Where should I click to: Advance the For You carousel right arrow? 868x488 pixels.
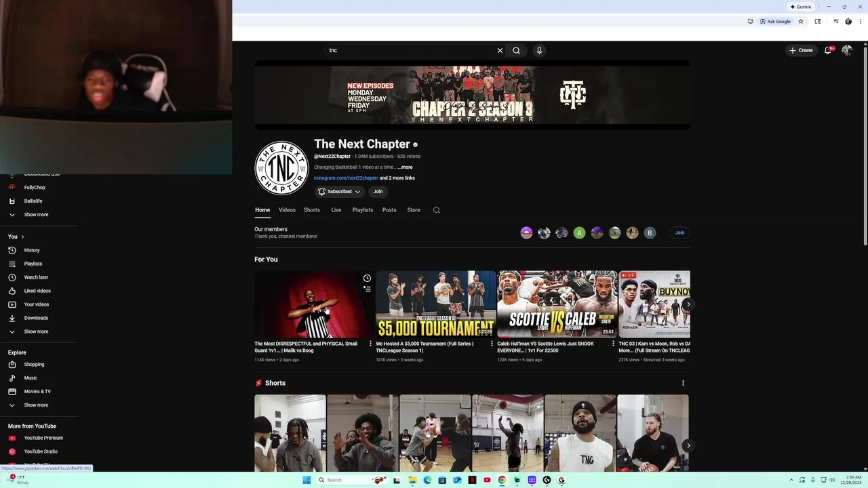click(x=688, y=304)
